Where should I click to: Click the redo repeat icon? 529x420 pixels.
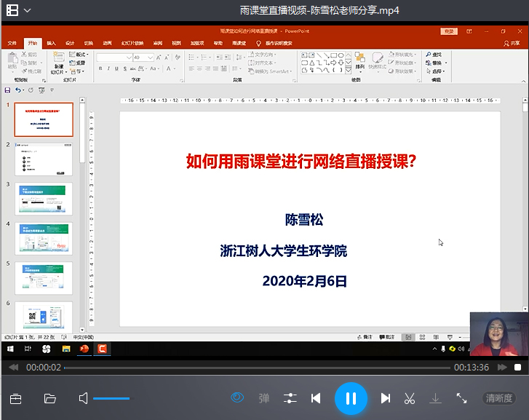31,90
